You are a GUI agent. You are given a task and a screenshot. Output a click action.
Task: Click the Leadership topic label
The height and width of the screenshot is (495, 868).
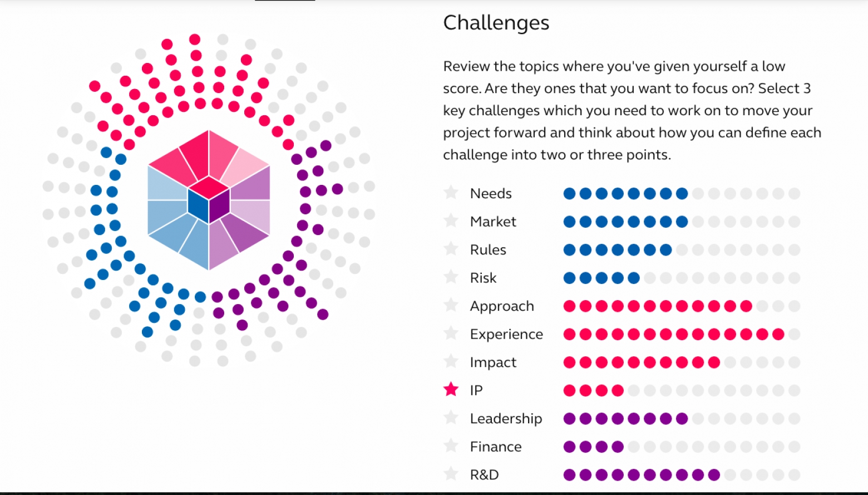tap(506, 419)
